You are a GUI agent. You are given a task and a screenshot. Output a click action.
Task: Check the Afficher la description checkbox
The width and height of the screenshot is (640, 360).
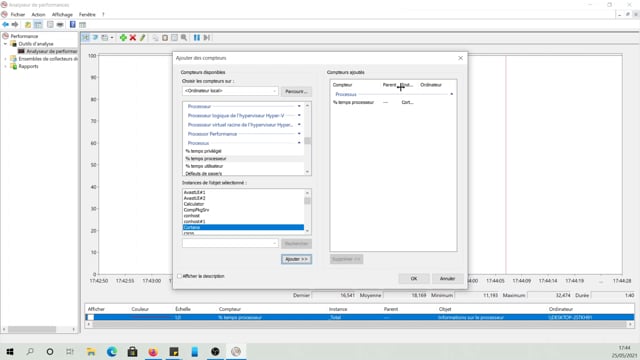179,276
